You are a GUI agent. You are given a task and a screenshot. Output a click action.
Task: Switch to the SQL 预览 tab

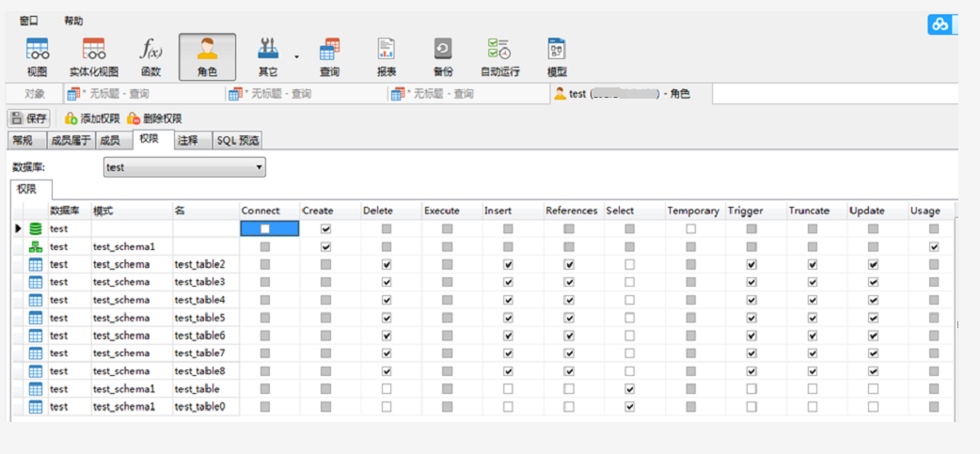click(238, 140)
